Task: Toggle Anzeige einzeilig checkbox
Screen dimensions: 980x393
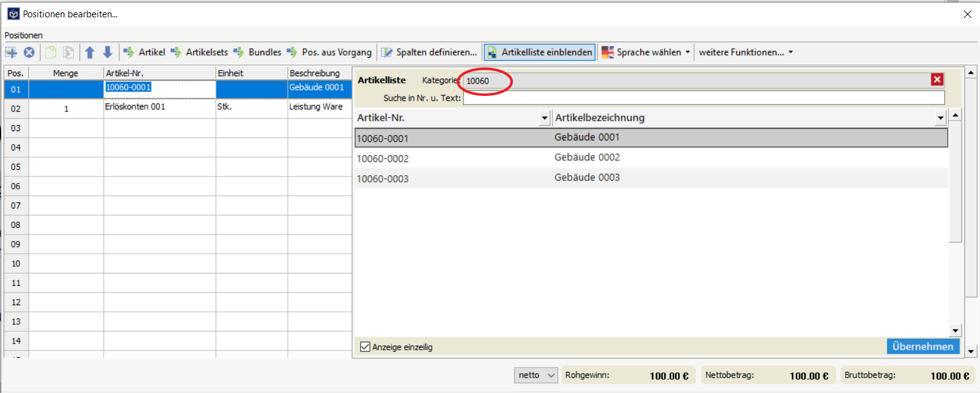Action: tap(365, 347)
